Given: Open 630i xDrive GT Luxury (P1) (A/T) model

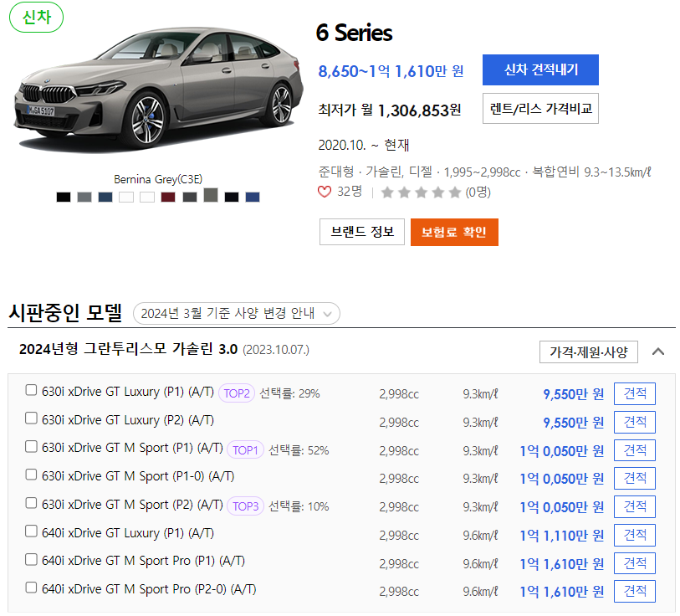Looking at the screenshot, I should coord(128,392).
